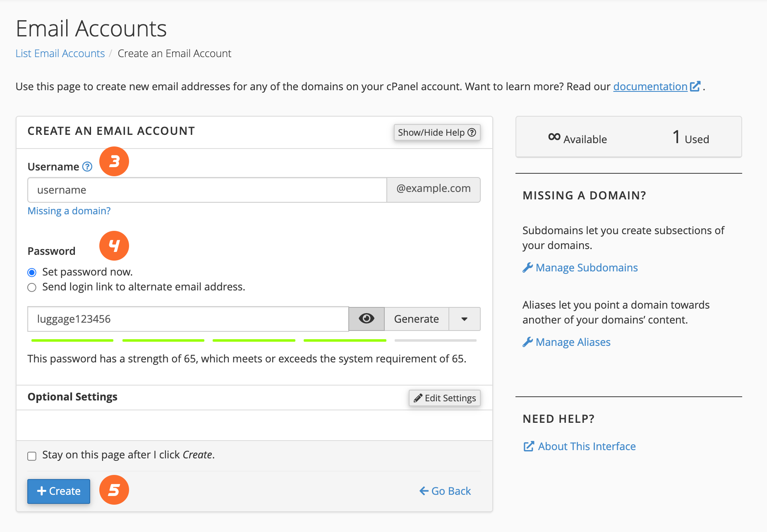
Task: Click the pencil icon on Edit Settings
Action: point(418,398)
